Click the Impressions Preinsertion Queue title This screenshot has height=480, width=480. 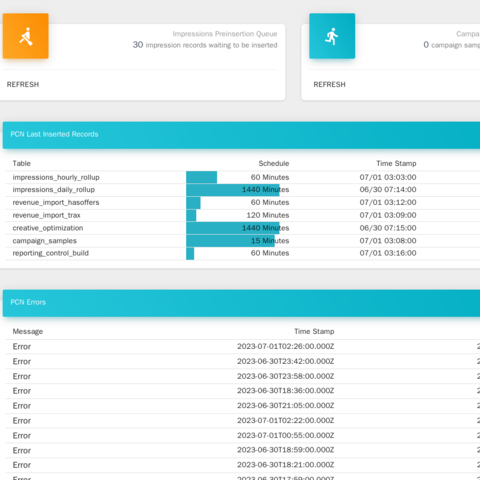click(x=225, y=34)
